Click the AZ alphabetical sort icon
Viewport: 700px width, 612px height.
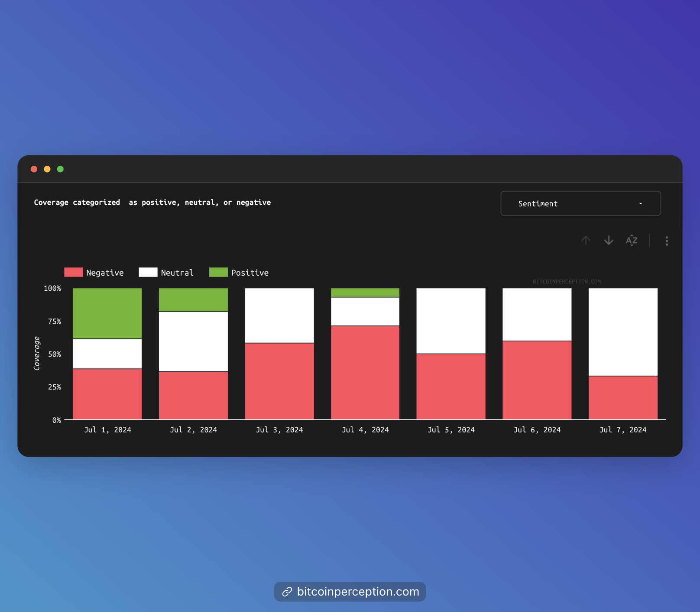pos(632,241)
